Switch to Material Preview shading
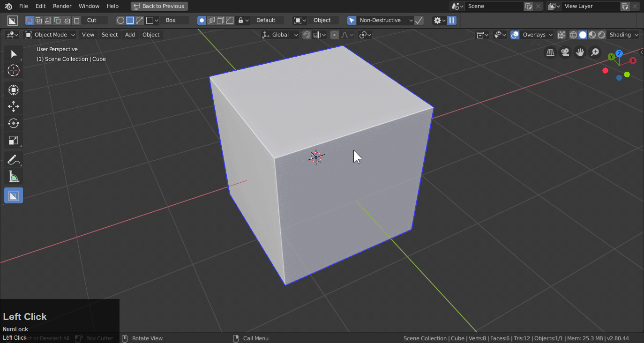The height and width of the screenshot is (343, 644). click(592, 35)
